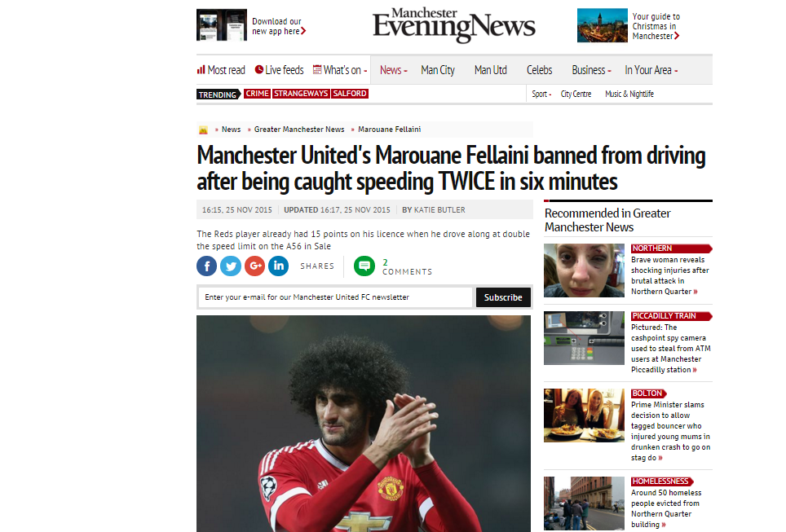Open Most read bar-chart icon
Image resolution: width=786 pixels, height=532 pixels.
tap(201, 69)
